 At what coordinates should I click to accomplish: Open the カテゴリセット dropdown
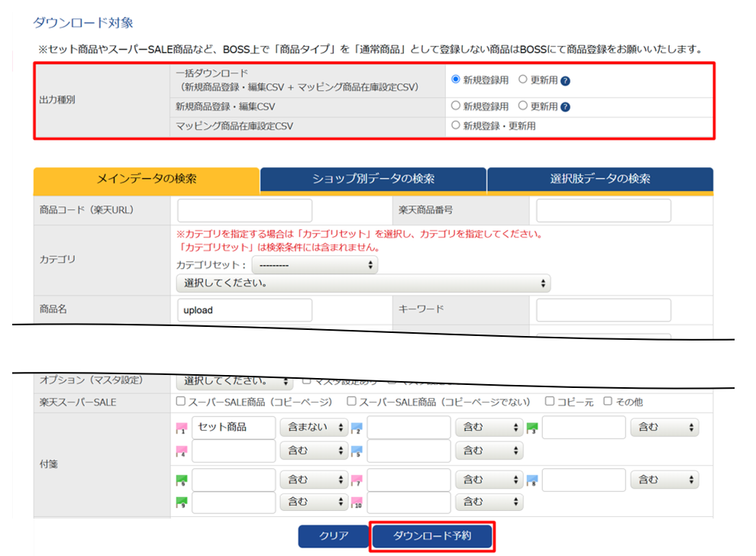point(315,265)
